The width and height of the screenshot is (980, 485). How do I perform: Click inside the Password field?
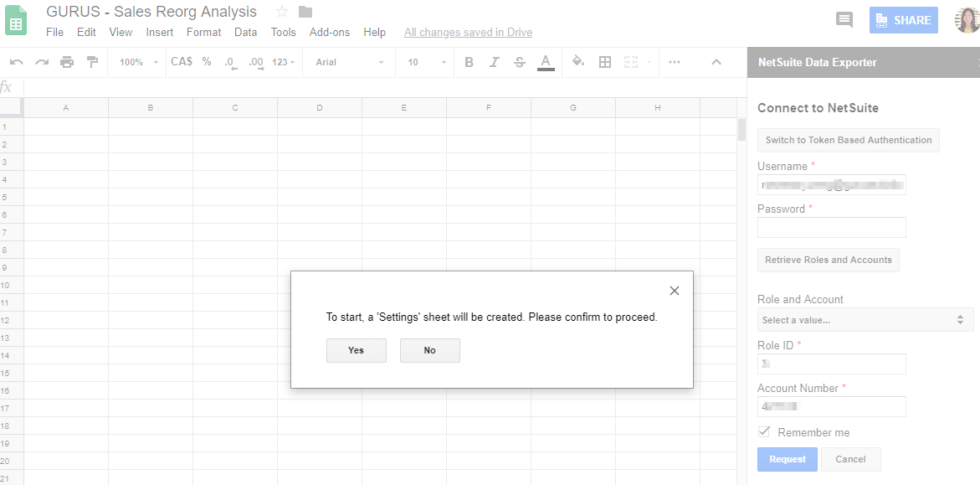click(831, 227)
